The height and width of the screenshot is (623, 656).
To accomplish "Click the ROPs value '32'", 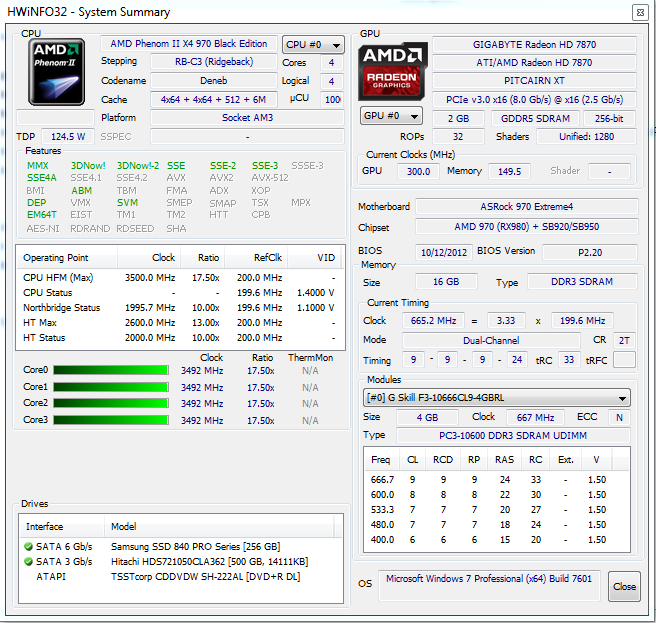I will point(458,136).
